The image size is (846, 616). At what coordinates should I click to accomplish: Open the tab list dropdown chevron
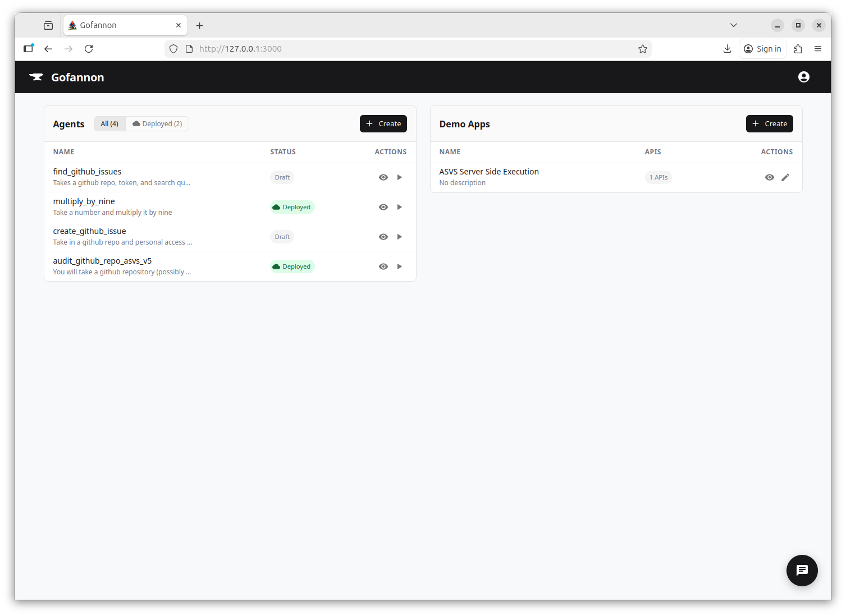733,25
